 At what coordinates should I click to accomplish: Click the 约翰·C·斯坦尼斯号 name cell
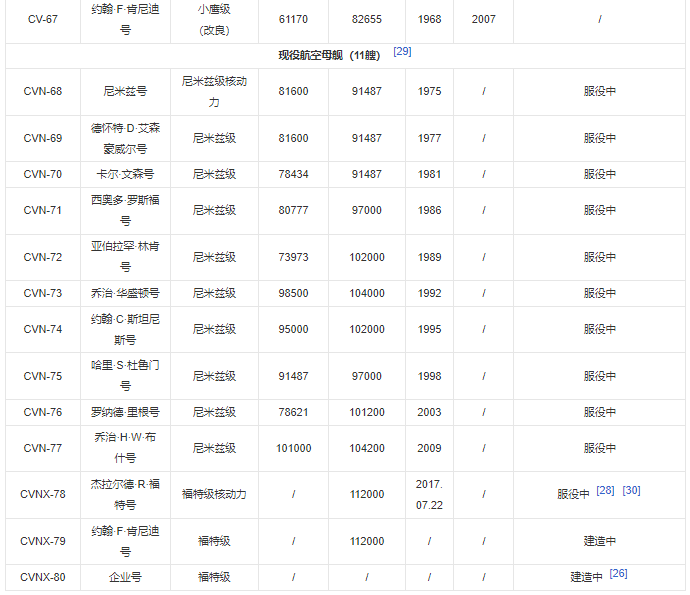125,329
